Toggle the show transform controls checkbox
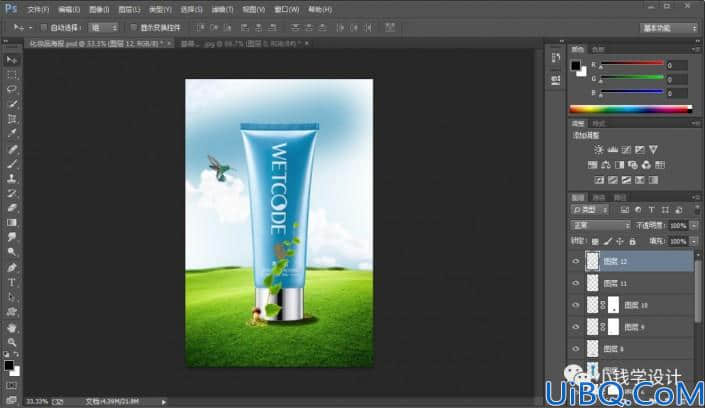Screen dimensions: 705x408 tap(133, 27)
